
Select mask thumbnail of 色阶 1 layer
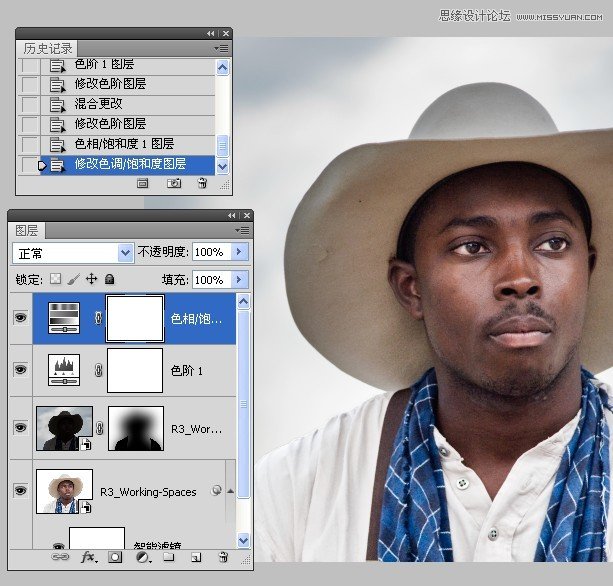pos(135,370)
